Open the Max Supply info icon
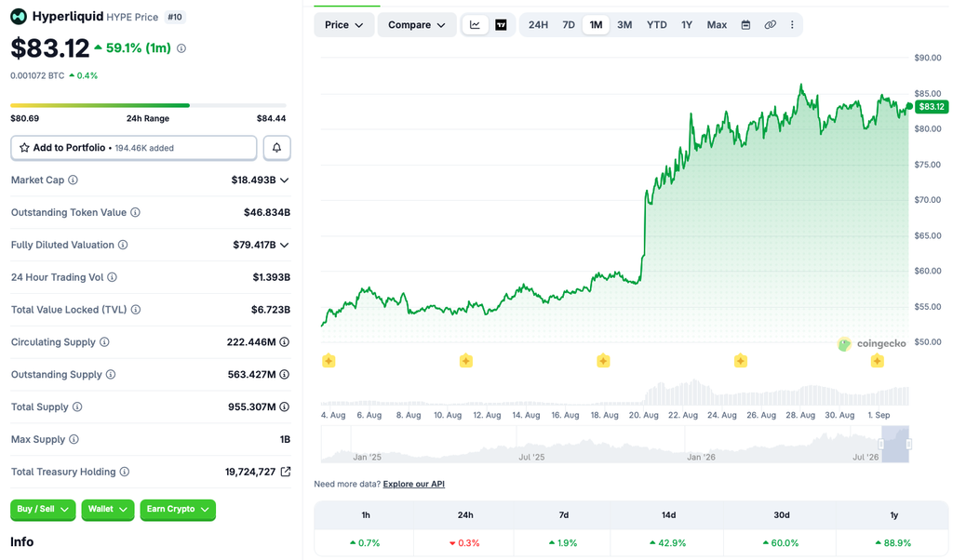The image size is (953, 560). (74, 439)
